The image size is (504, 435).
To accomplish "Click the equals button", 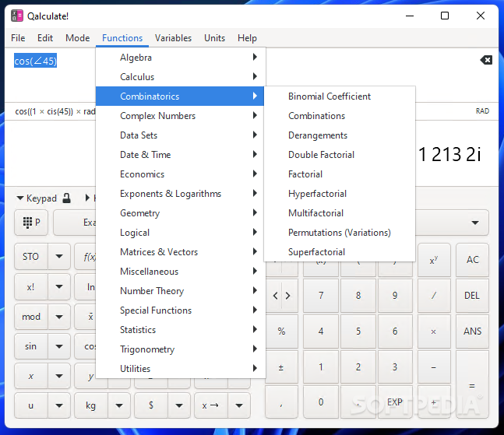I will (472, 384).
